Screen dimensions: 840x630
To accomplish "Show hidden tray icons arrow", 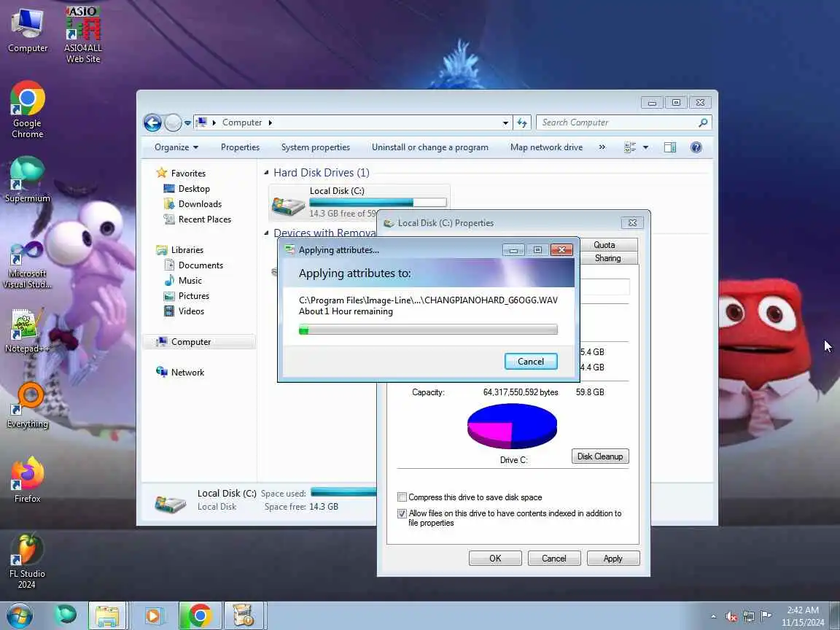I will [x=713, y=617].
